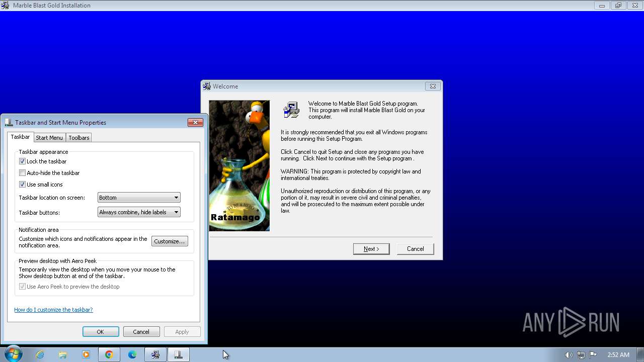
Task: Click the Taskbar Properties title bar icon
Action: click(x=9, y=122)
